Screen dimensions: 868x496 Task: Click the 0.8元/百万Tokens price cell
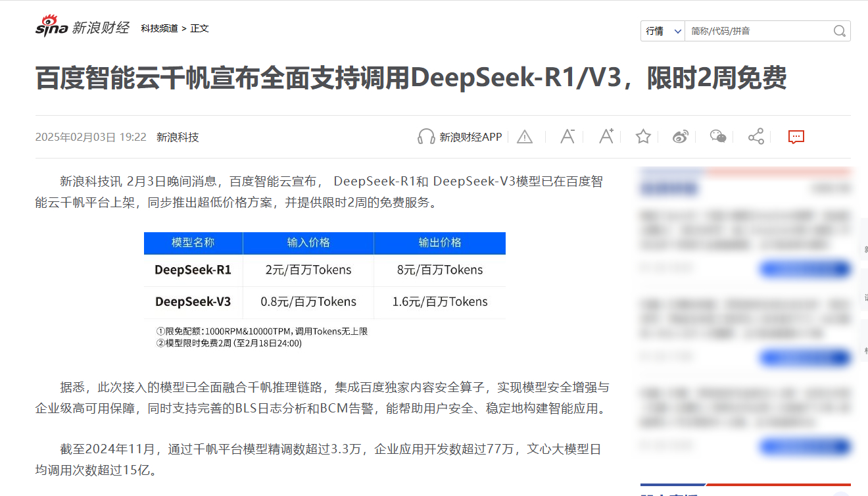point(308,302)
